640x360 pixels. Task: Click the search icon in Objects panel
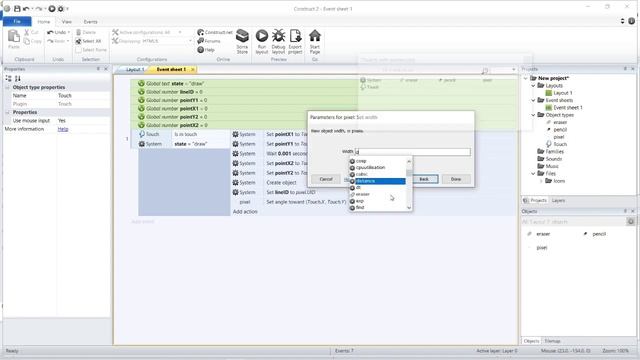(x=631, y=221)
